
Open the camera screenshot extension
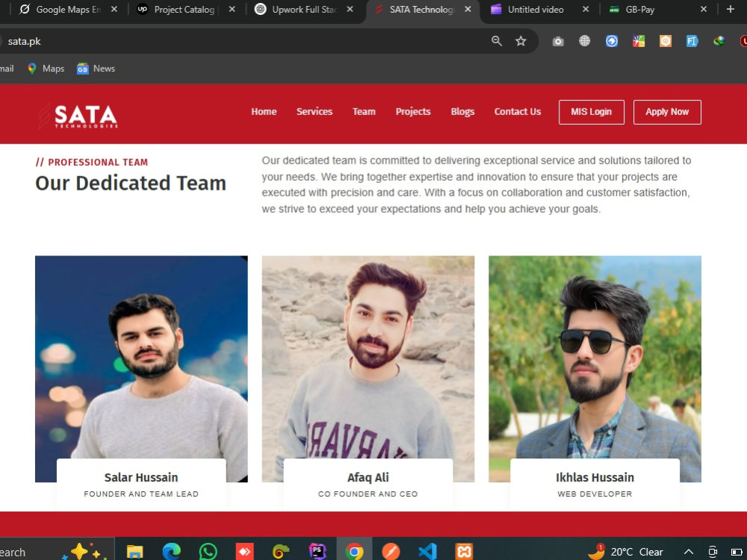(x=558, y=41)
